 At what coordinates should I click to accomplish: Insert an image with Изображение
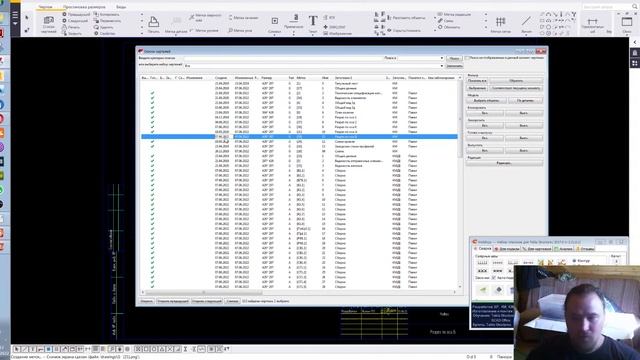(338, 33)
